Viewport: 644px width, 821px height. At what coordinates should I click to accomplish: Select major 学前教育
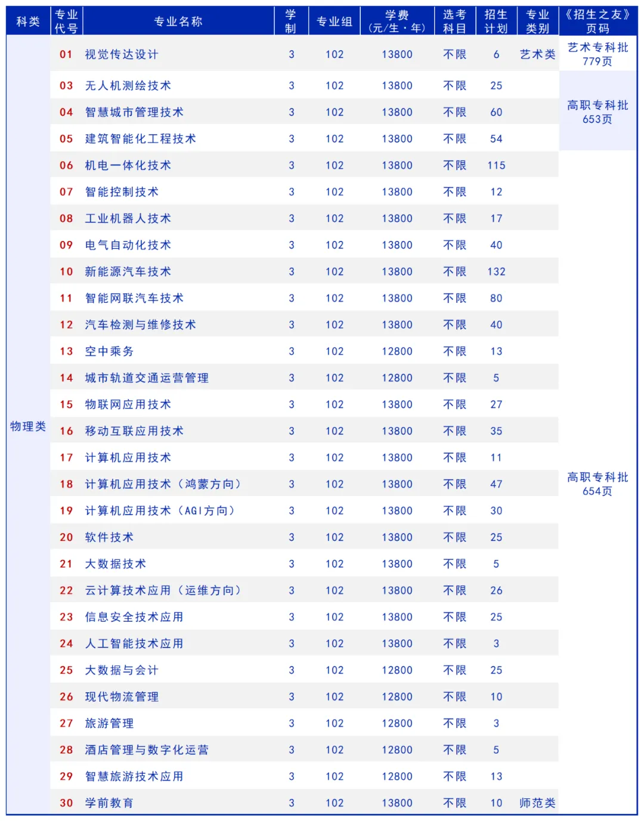(109, 803)
